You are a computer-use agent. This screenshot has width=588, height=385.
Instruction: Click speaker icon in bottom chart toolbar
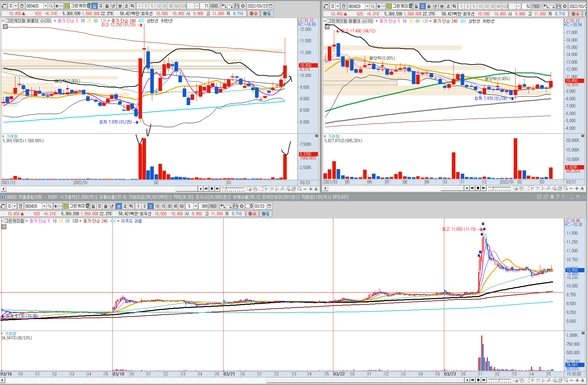(56, 206)
